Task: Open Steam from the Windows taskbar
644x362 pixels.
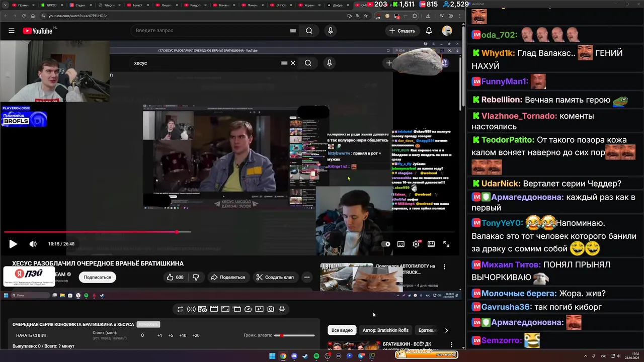Action: coord(305,356)
